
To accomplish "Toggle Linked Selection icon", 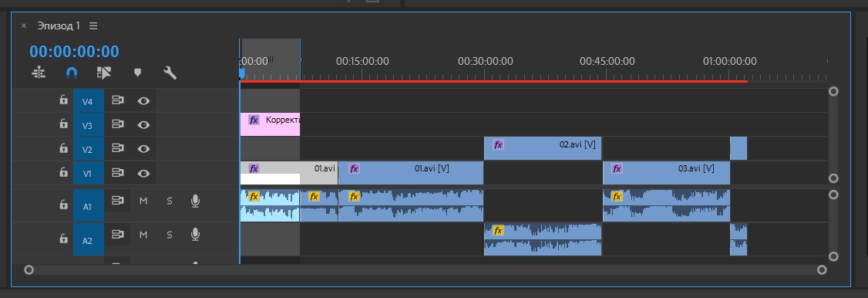I will pos(103,73).
